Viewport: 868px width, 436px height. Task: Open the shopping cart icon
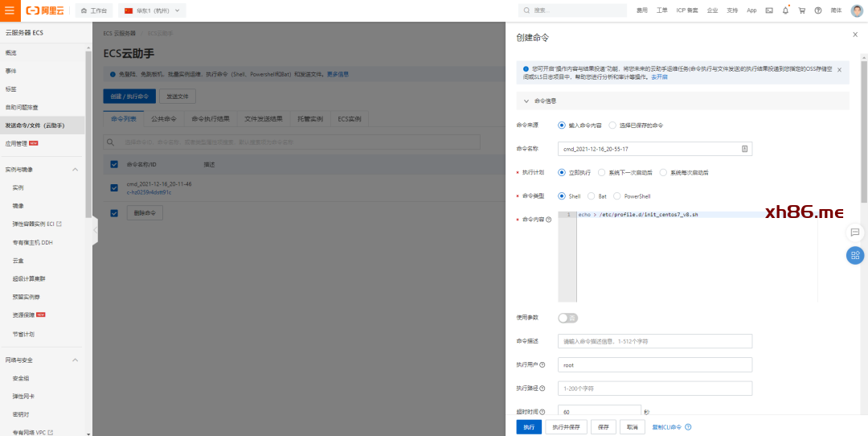(x=801, y=10)
